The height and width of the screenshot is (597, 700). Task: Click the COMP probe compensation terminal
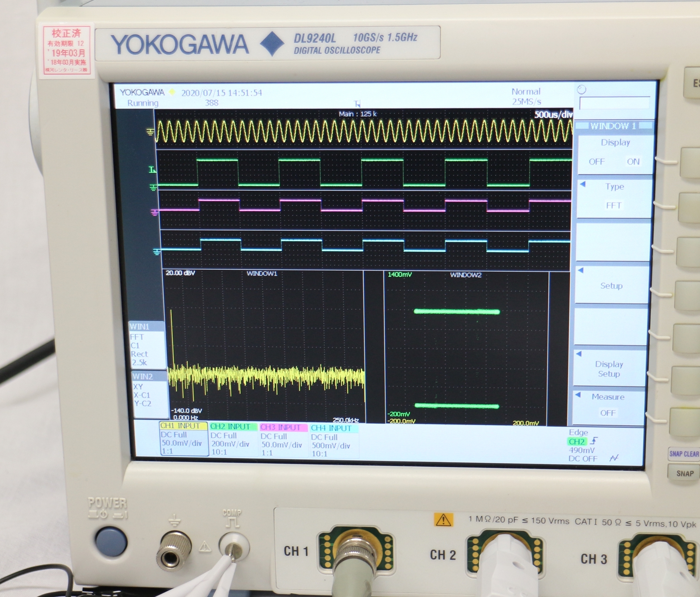pyautogui.click(x=233, y=547)
